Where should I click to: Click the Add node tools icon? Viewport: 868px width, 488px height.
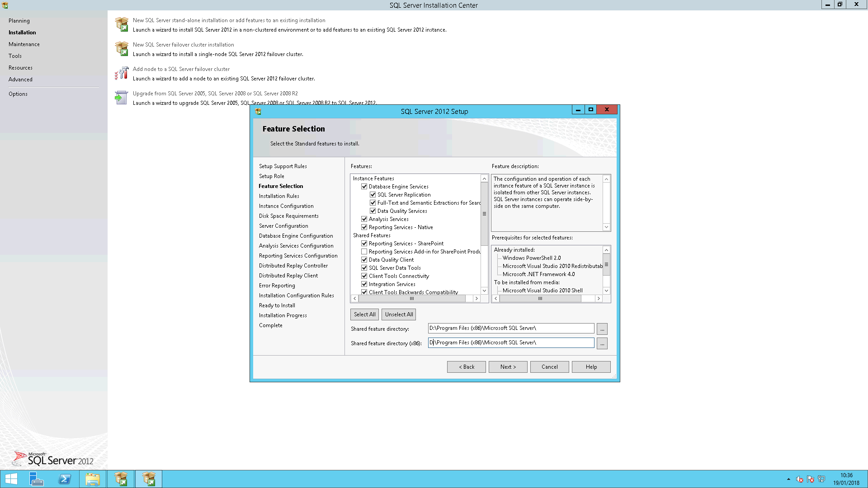[122, 73]
